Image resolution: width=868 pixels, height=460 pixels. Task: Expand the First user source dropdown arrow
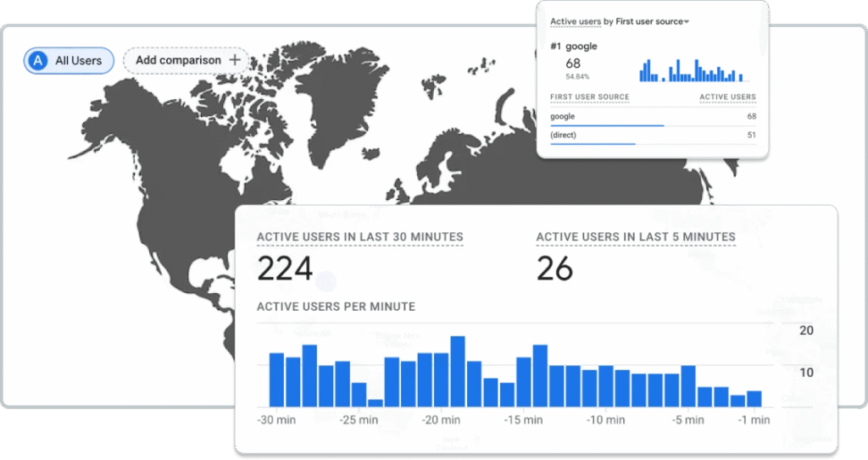[687, 22]
